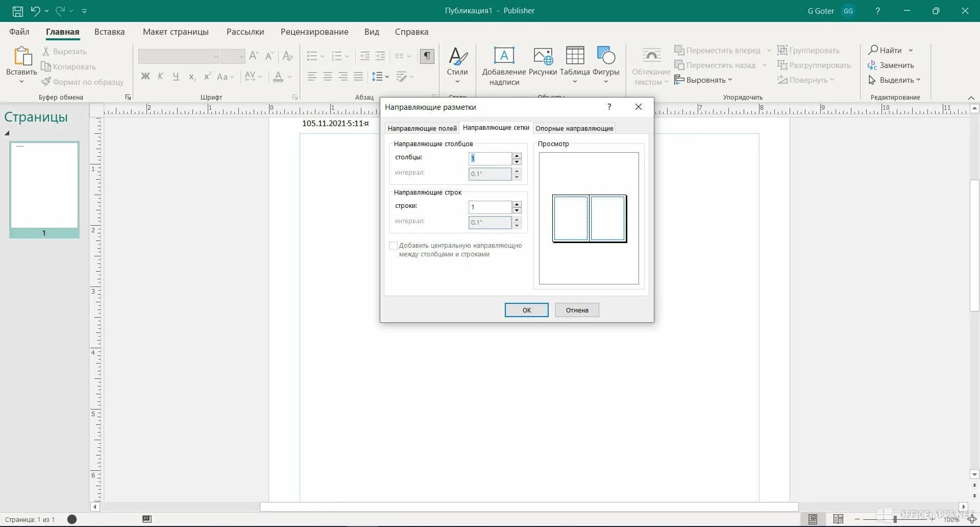The image size is (980, 527).
Task: Click Отмена cancel button
Action: [x=577, y=310]
